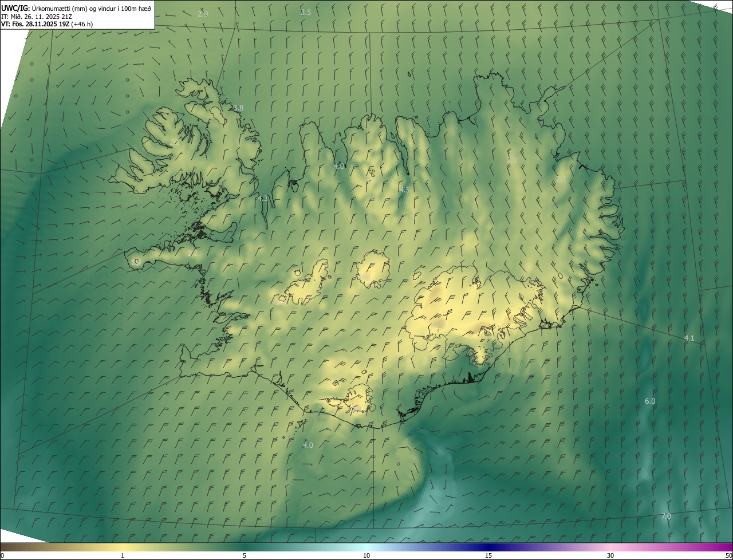Click the 4.0 value in north Iceland
This screenshot has width=733, height=560.
339,166
